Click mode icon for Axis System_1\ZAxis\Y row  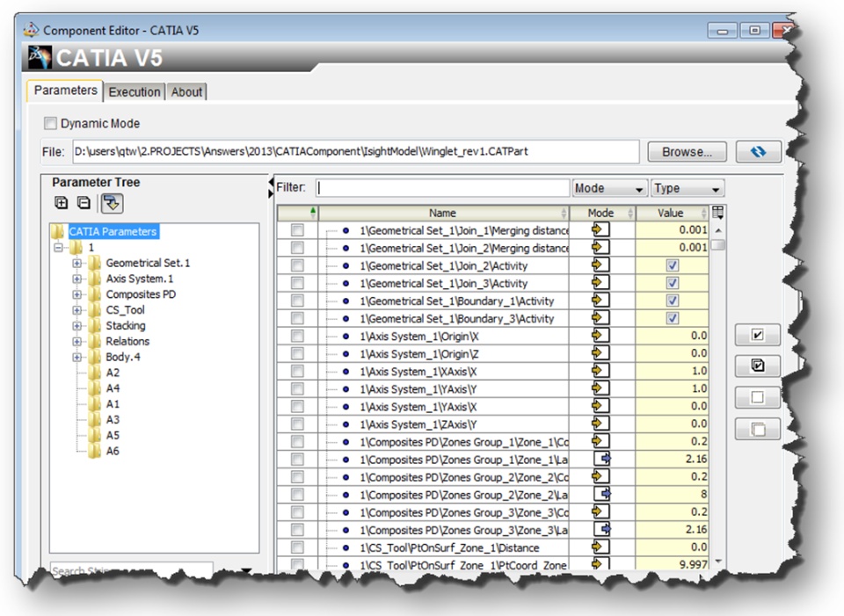click(x=600, y=424)
